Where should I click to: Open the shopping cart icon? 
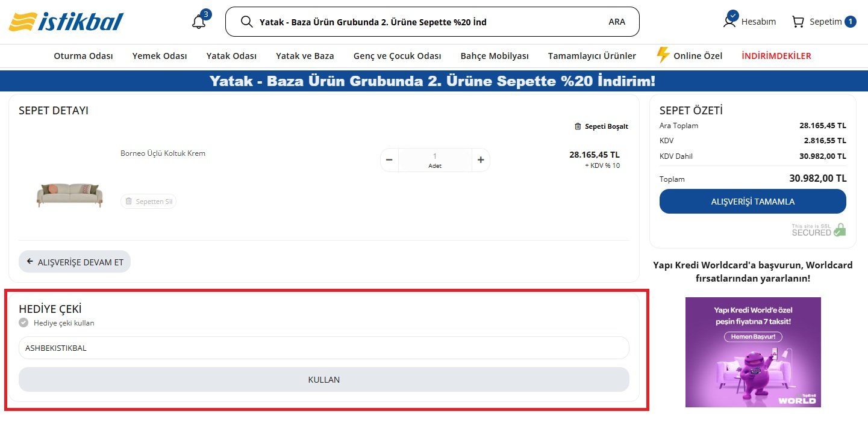[798, 22]
